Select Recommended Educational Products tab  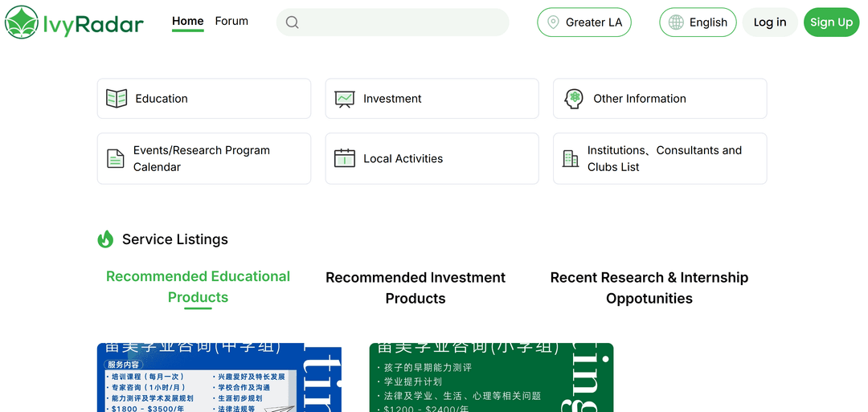198,287
